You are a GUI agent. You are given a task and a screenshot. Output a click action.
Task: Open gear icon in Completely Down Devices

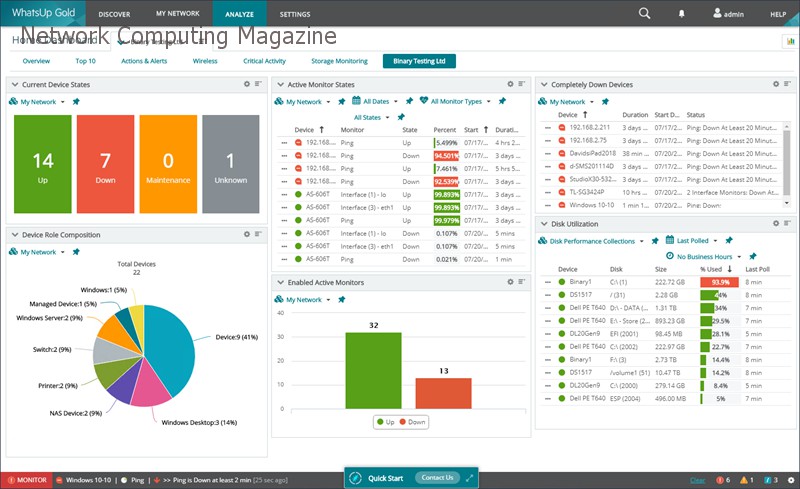776,84
